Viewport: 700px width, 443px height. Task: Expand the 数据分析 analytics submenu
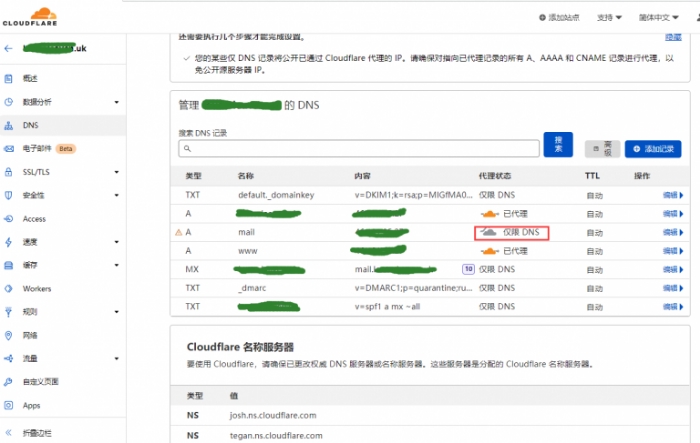[116, 102]
